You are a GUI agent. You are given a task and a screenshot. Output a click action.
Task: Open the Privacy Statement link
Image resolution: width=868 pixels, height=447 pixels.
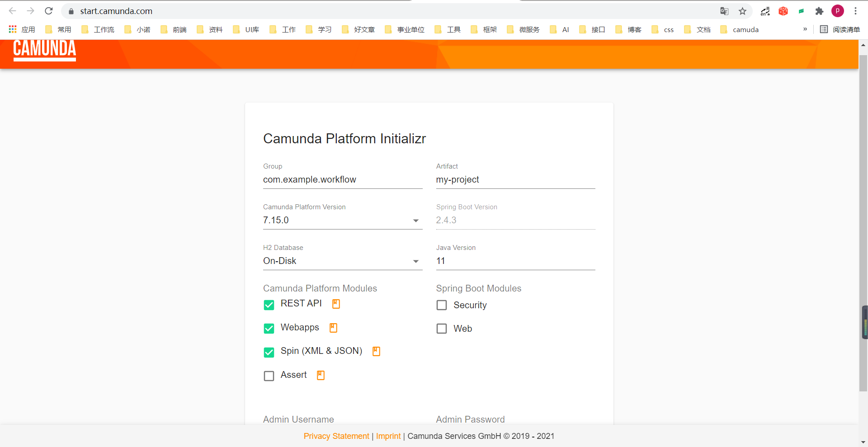tap(336, 436)
